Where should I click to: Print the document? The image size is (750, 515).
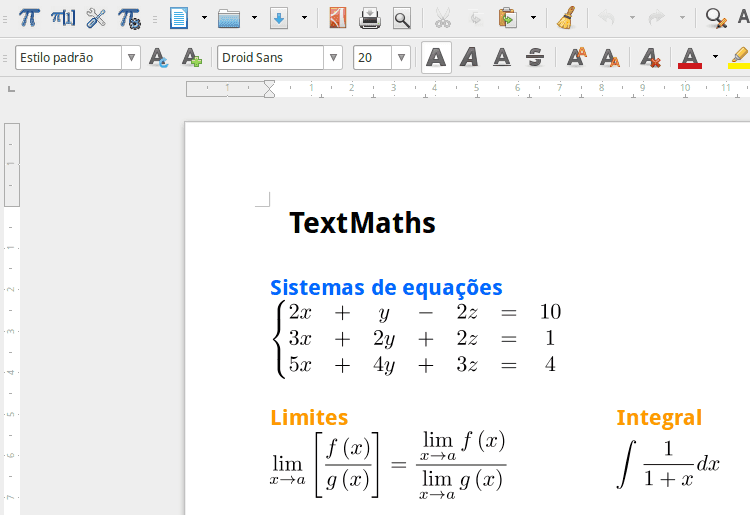tap(370, 19)
